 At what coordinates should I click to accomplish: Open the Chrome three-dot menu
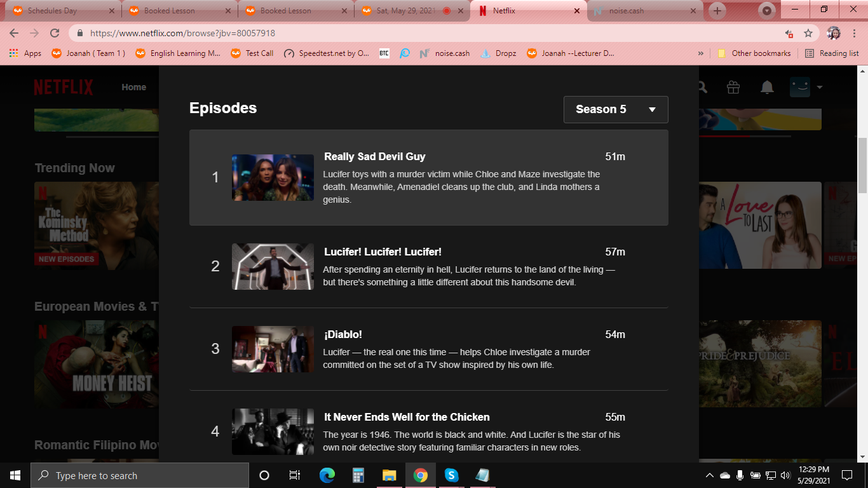[855, 33]
